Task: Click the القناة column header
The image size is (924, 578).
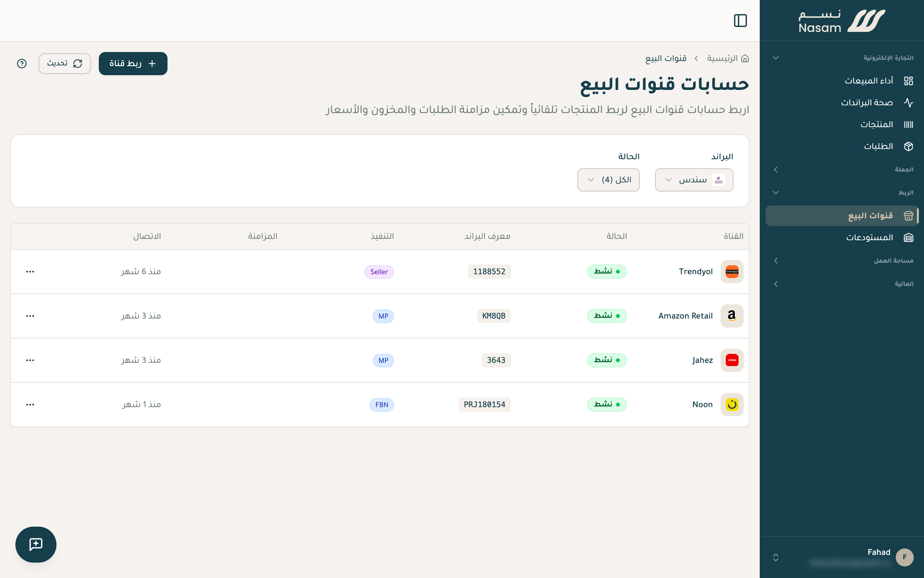Action: [x=733, y=236]
